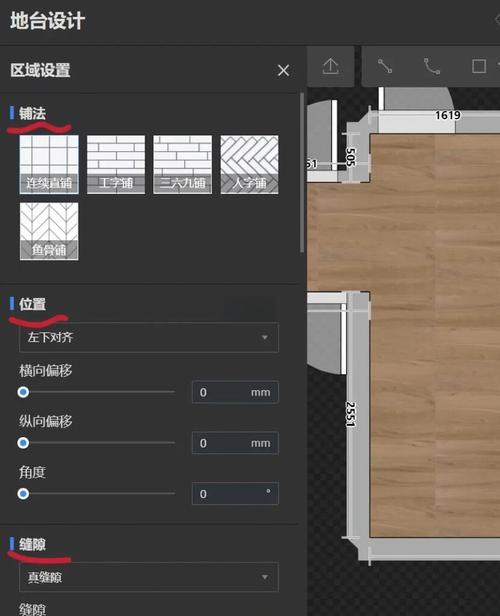This screenshot has width=500, height=616.
Task: Click the 角度 slider handle
Action: coord(23,494)
